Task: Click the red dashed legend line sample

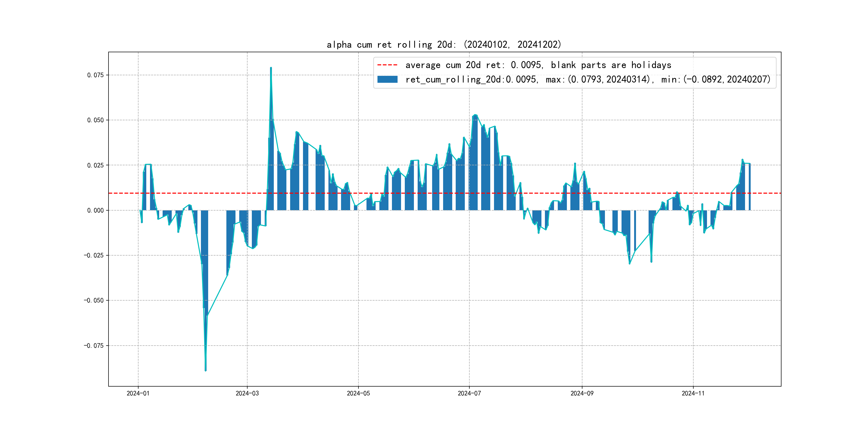Action: (x=387, y=65)
